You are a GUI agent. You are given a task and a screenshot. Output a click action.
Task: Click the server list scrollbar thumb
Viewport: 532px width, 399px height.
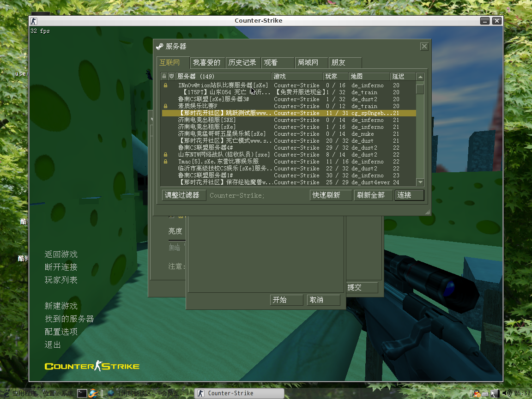coord(420,89)
